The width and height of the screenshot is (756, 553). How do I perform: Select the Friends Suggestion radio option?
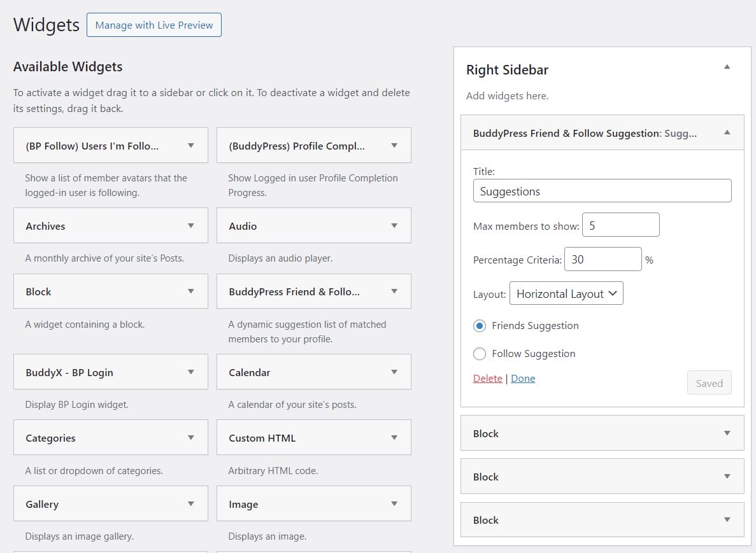[x=480, y=326]
